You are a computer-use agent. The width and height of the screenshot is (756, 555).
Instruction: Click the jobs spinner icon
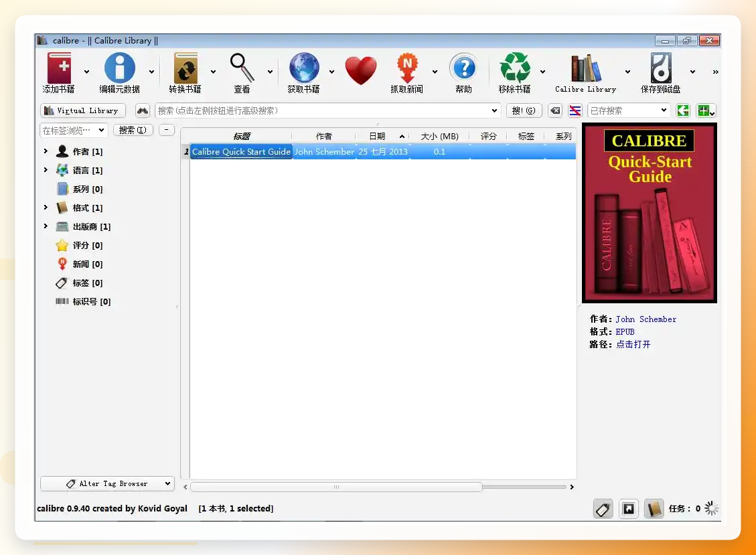(711, 508)
